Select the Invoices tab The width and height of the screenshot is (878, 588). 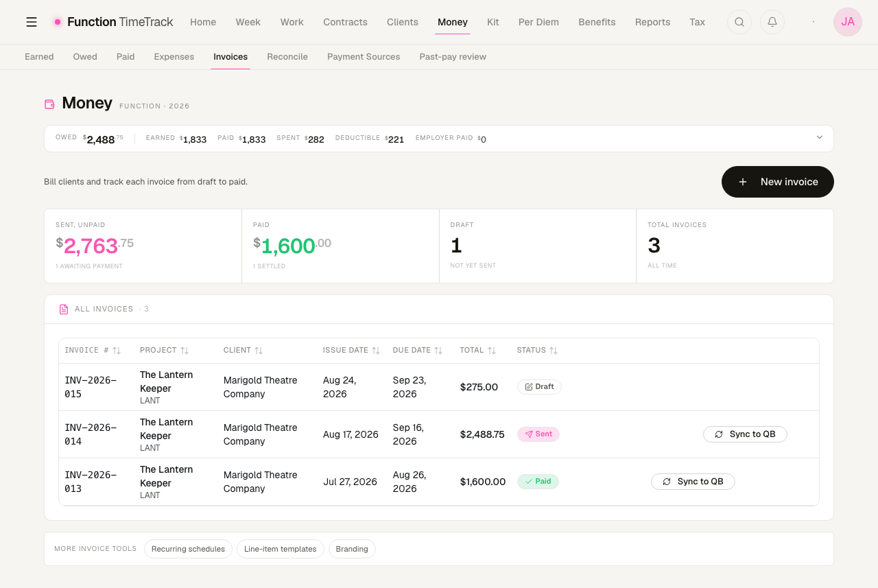pyautogui.click(x=230, y=57)
